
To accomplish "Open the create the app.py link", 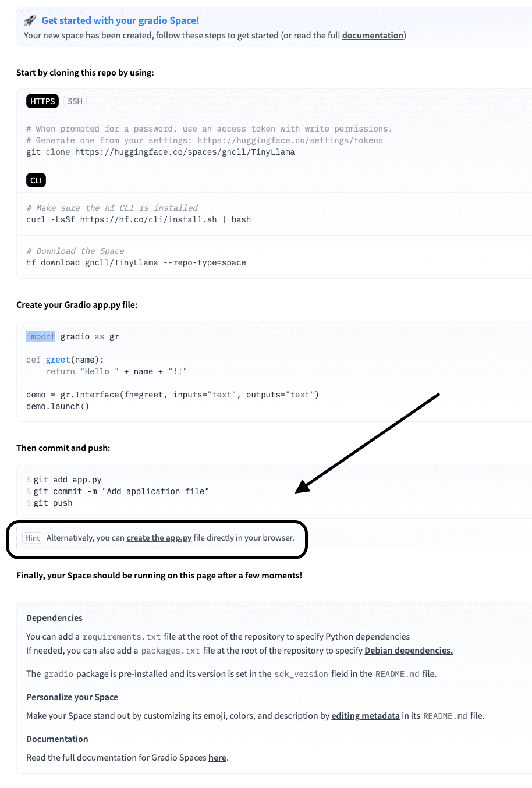I will [158, 537].
